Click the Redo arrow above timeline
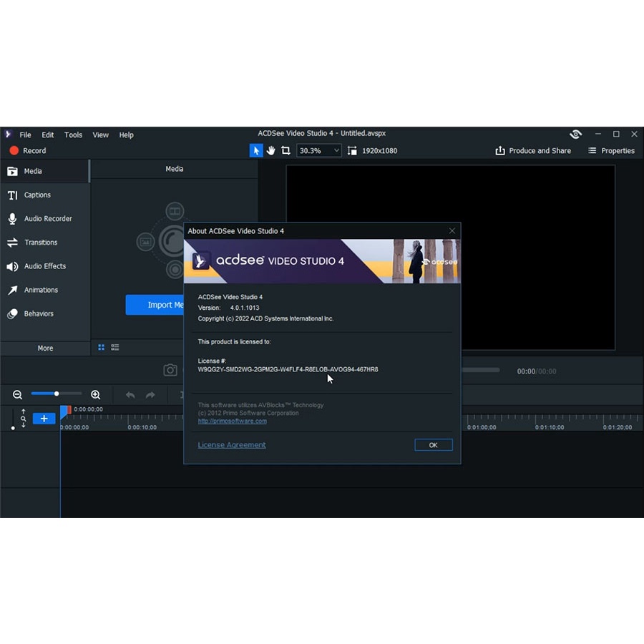The width and height of the screenshot is (644, 644). click(x=150, y=395)
